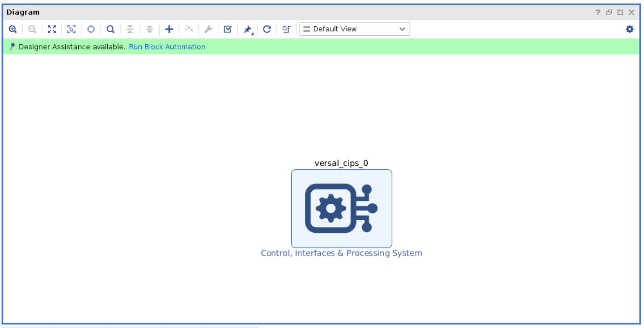Screen dimensions: 644x328
Task: Open Diagram panel help question mark
Action: click(x=598, y=13)
